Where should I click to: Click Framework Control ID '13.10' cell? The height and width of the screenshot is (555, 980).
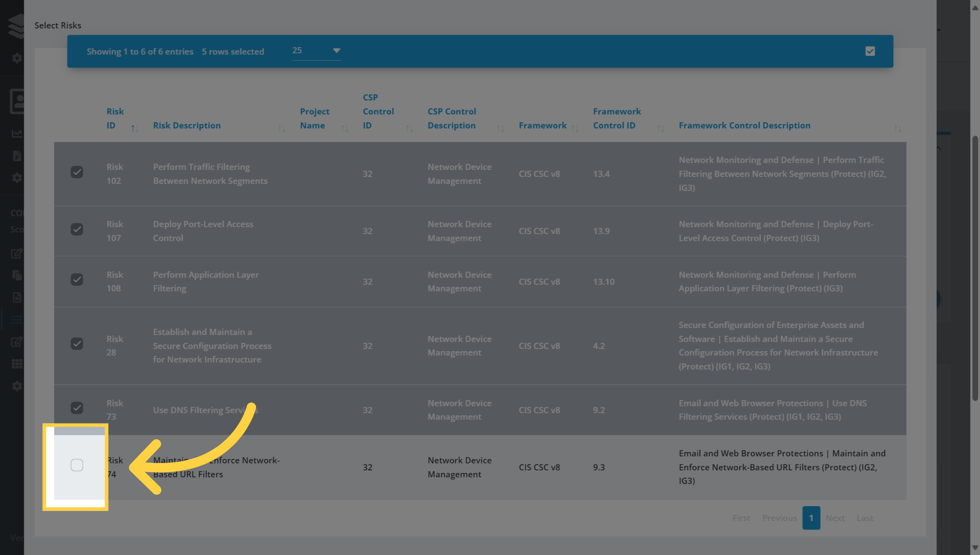click(x=604, y=282)
